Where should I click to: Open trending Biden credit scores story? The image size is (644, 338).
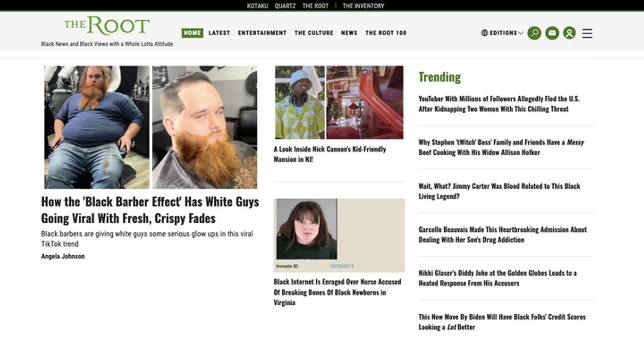pos(502,322)
